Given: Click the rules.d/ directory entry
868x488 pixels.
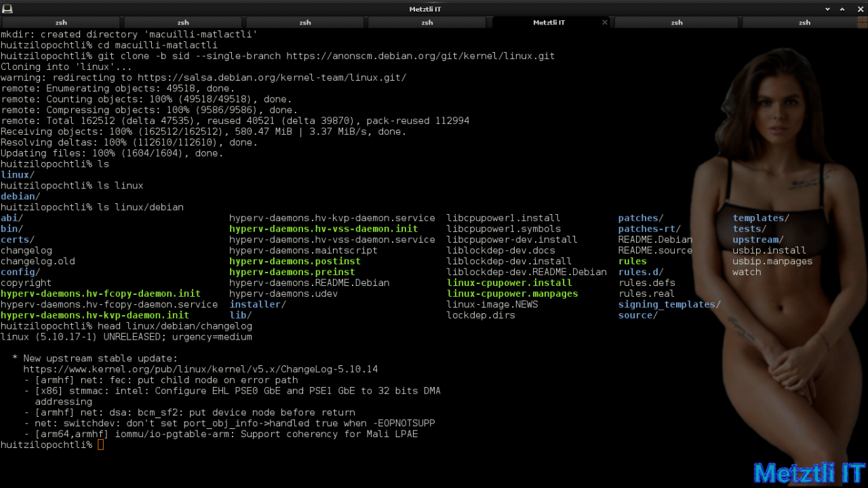Looking at the screenshot, I should (641, 272).
